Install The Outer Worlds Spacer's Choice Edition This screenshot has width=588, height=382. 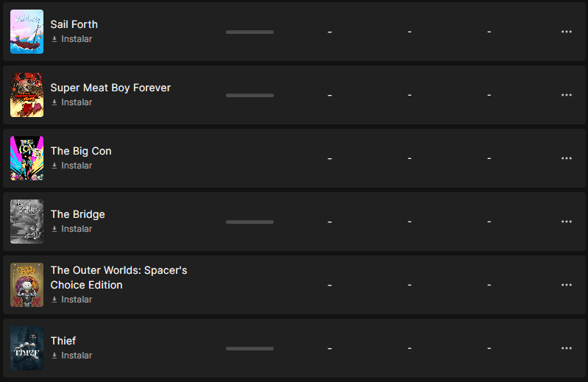coord(76,300)
